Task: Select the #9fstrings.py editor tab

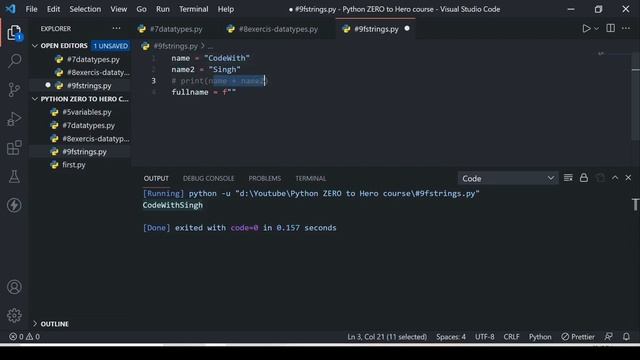Action: coord(376,29)
